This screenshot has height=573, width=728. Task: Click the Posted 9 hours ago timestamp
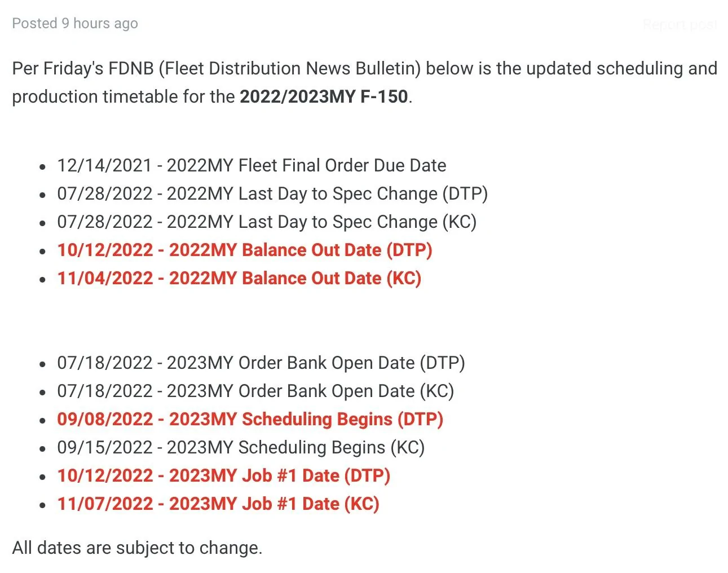[75, 23]
